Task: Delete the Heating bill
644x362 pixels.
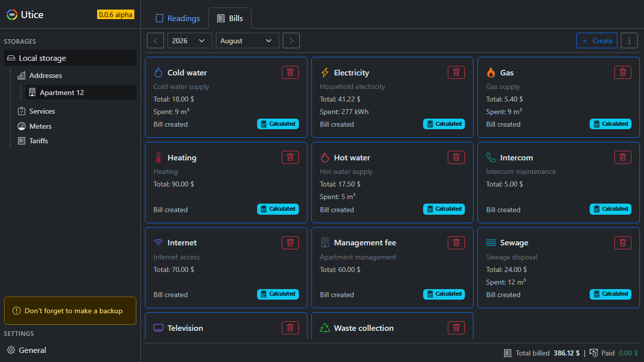Action: coord(290,157)
